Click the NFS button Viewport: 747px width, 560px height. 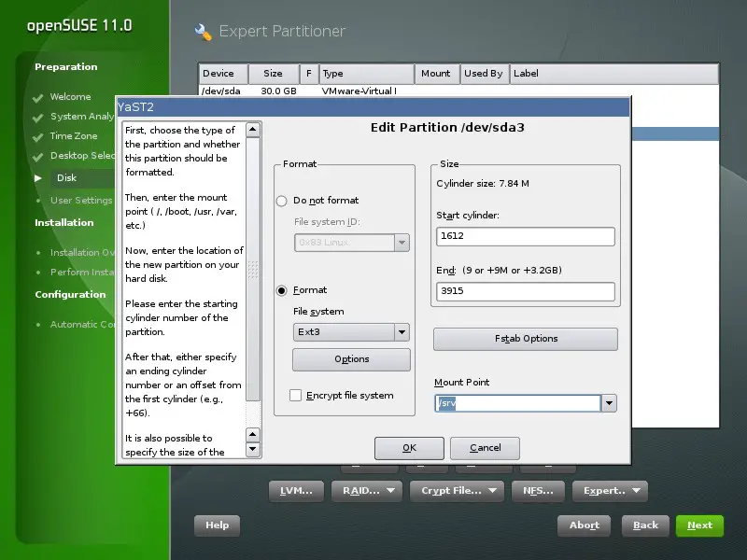538,491
